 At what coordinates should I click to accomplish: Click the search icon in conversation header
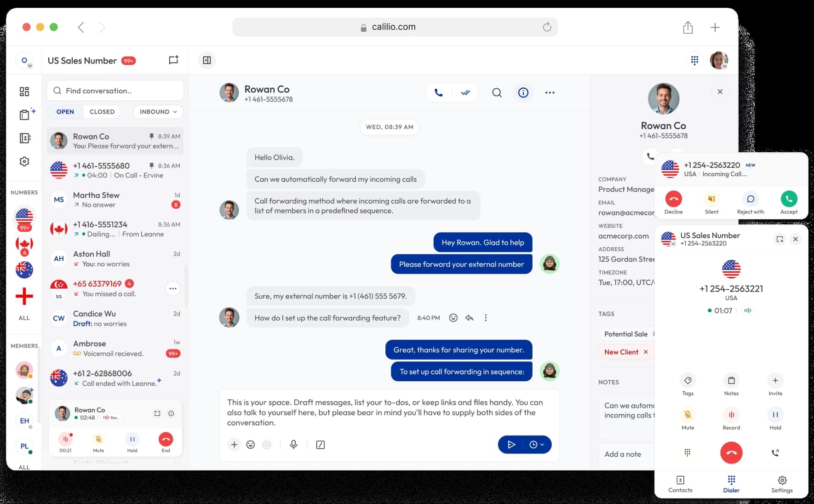497,93
